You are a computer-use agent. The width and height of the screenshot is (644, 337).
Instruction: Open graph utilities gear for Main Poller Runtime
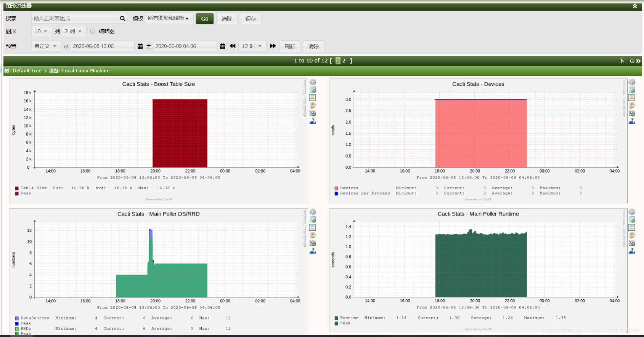[632, 212]
